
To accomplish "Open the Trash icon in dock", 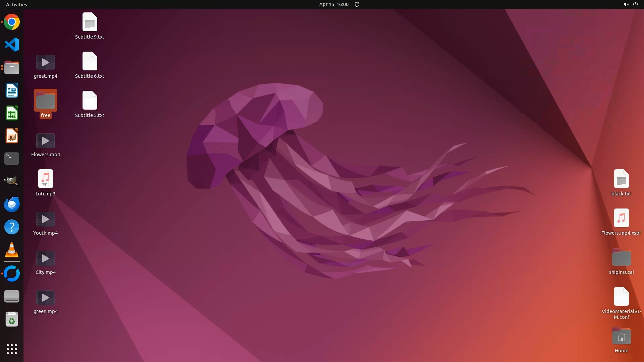I will (12, 319).
